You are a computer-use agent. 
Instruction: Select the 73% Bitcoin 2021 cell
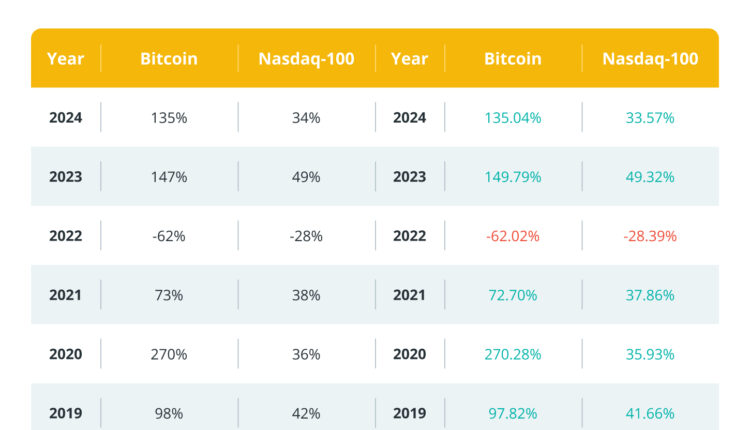pyautogui.click(x=168, y=295)
